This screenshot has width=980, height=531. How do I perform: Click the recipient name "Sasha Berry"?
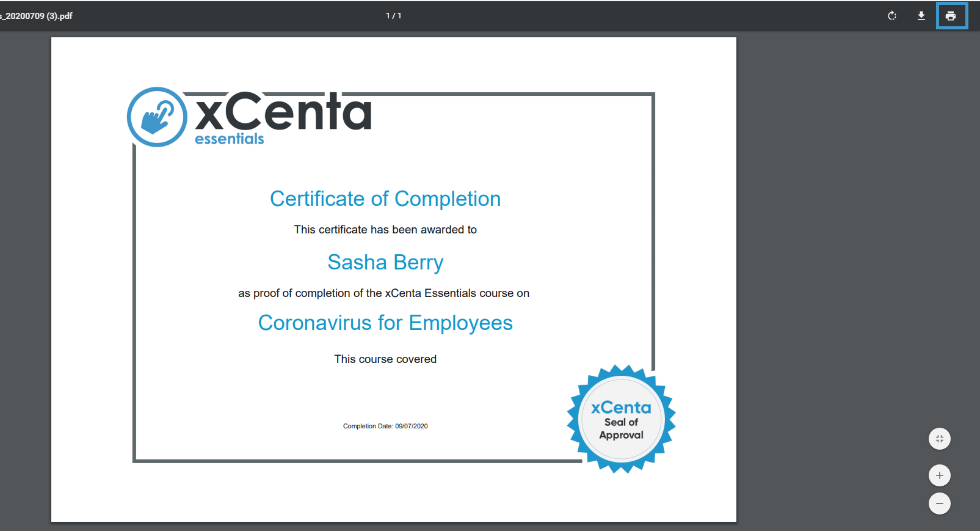[385, 262]
